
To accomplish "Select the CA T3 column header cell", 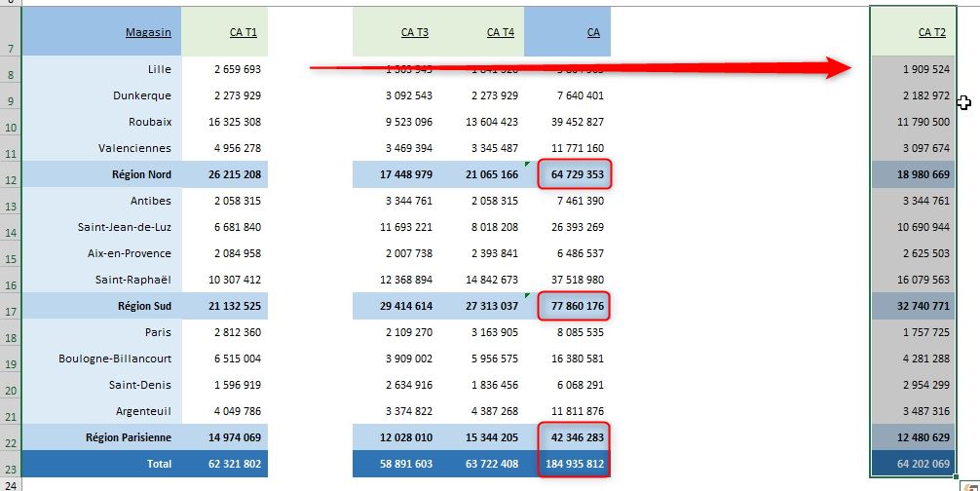I will click(x=396, y=31).
